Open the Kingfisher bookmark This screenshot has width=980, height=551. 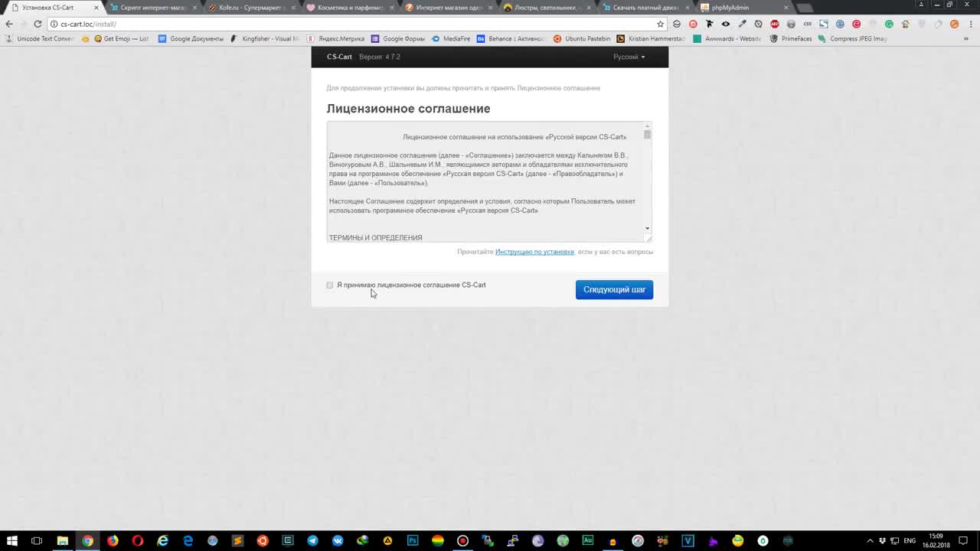point(265,38)
